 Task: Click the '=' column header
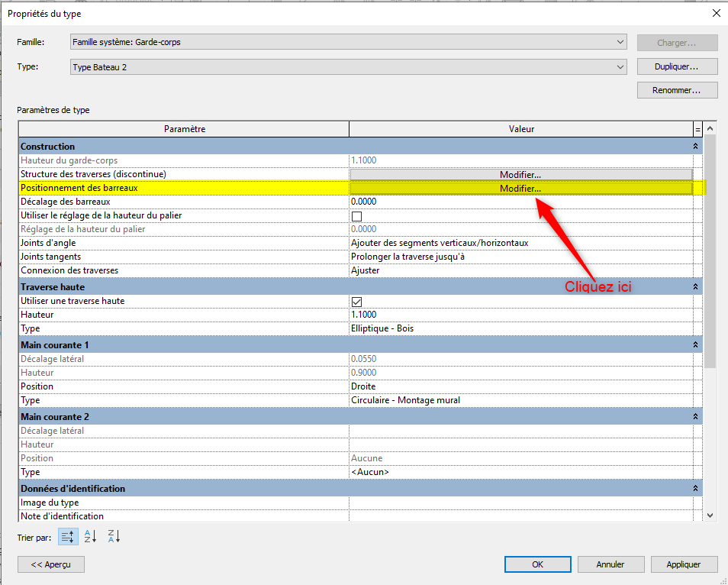pos(697,129)
